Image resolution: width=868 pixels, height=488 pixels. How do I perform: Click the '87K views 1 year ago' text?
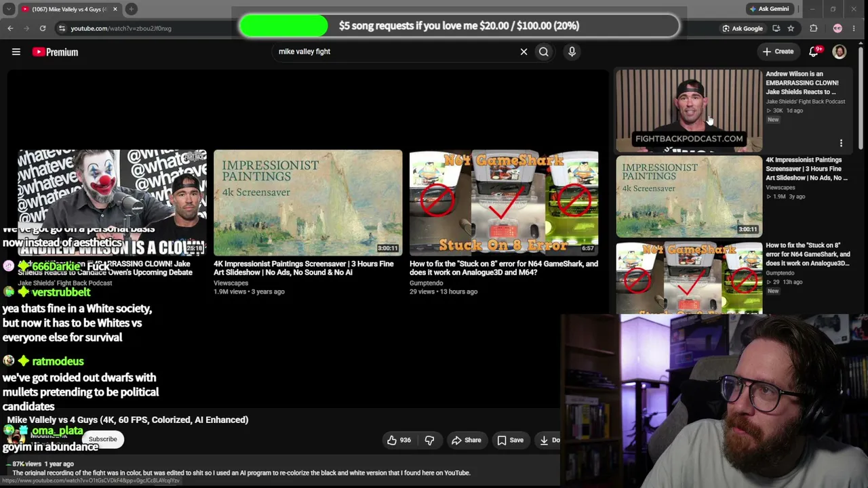[x=43, y=464]
